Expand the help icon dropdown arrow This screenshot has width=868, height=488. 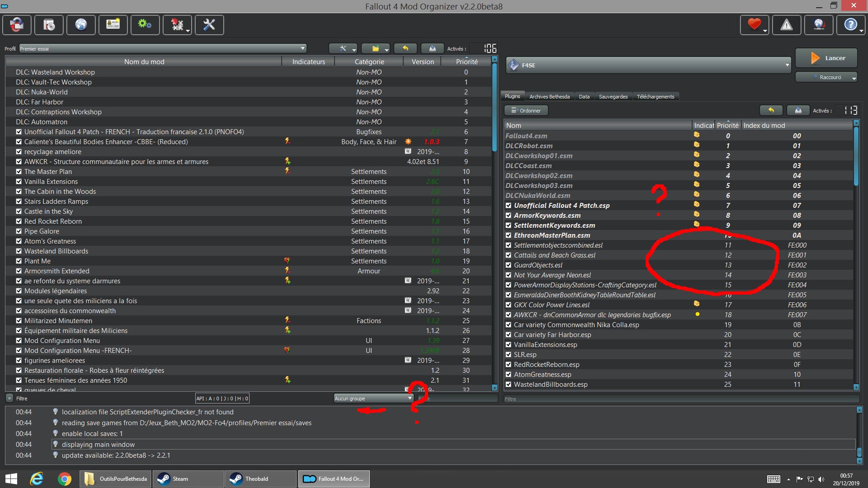(x=861, y=30)
